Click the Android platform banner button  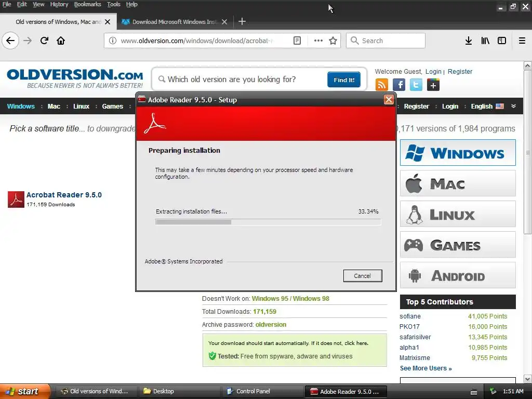click(458, 275)
